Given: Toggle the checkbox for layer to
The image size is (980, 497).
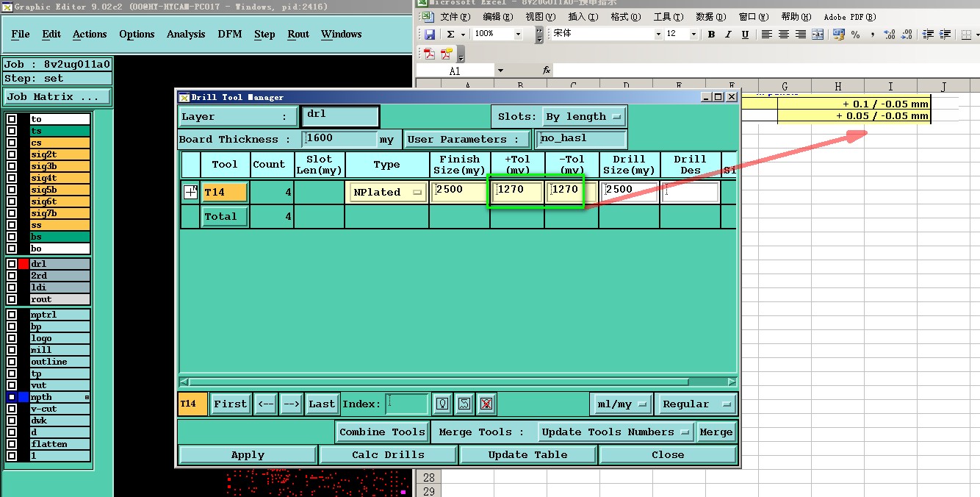Looking at the screenshot, I should [x=12, y=119].
